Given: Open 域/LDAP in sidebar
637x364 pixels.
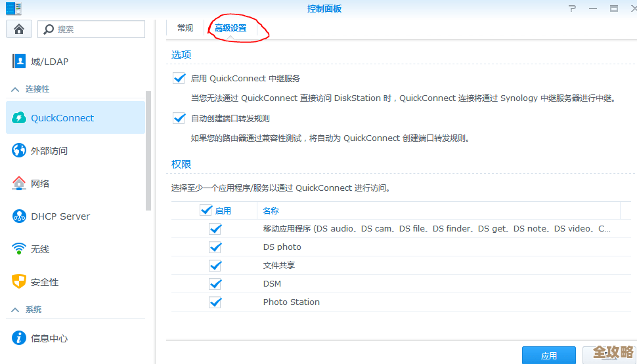Looking at the screenshot, I should 76,61.
